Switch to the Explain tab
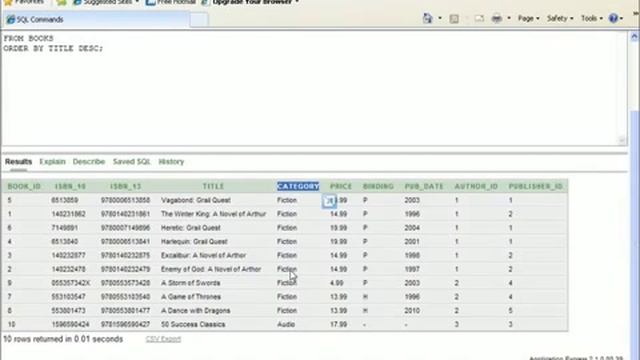 52,162
